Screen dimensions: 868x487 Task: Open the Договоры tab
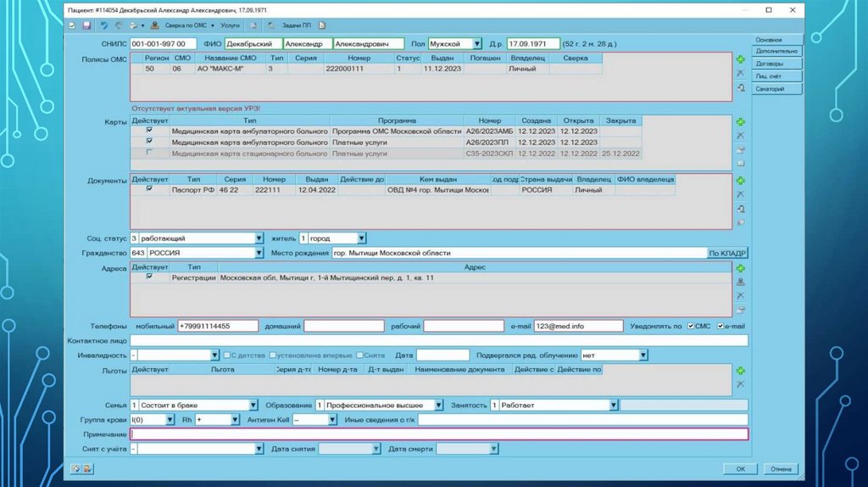(776, 64)
